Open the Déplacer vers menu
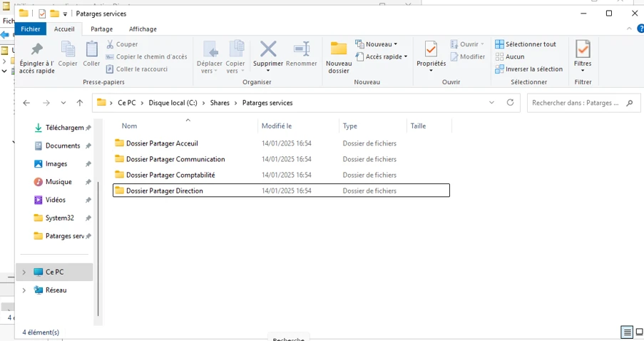 coord(210,57)
